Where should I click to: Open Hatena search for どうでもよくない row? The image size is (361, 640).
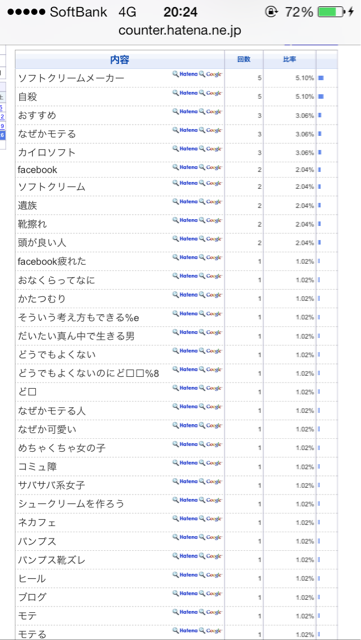tap(185, 351)
